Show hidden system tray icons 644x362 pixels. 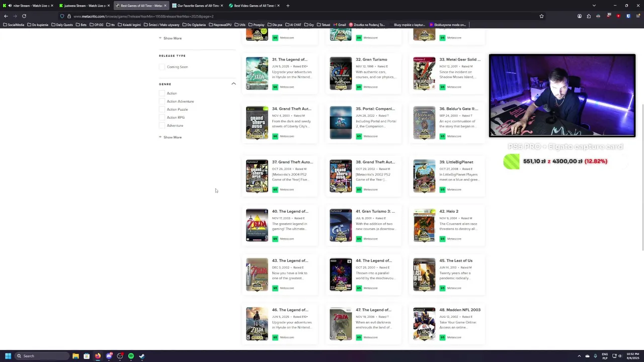tap(579, 356)
